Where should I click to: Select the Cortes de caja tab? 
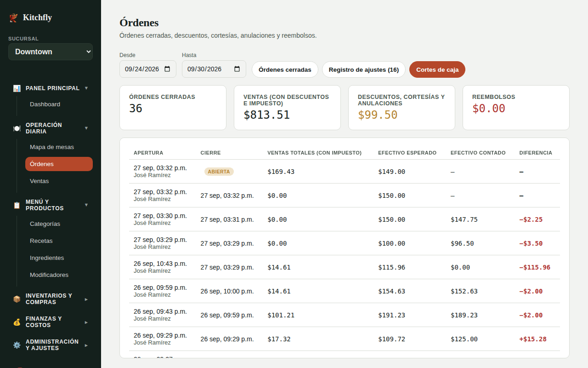click(437, 69)
